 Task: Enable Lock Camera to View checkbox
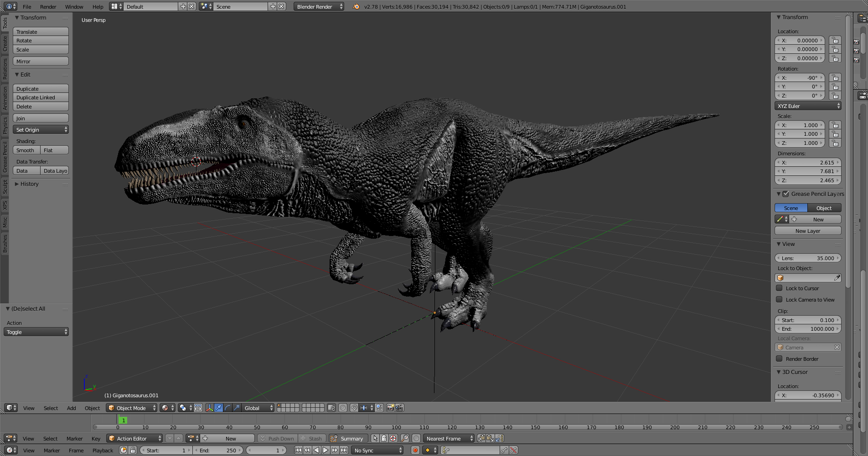(x=780, y=299)
